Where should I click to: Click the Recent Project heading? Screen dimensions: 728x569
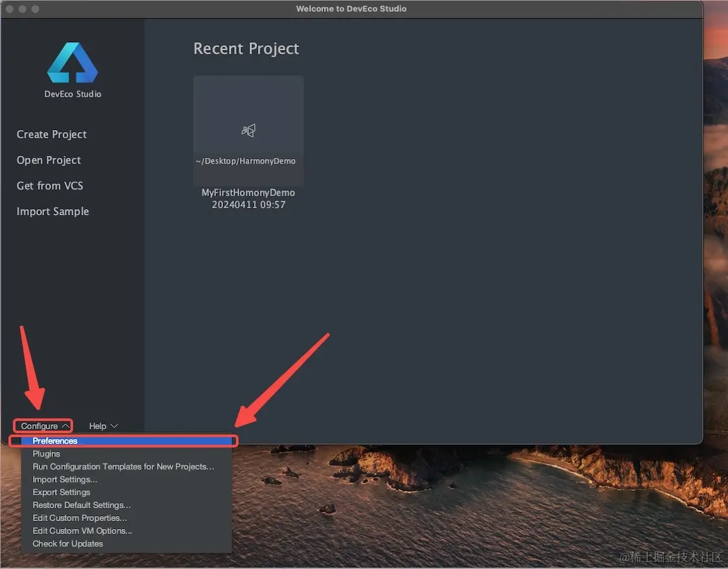246,48
